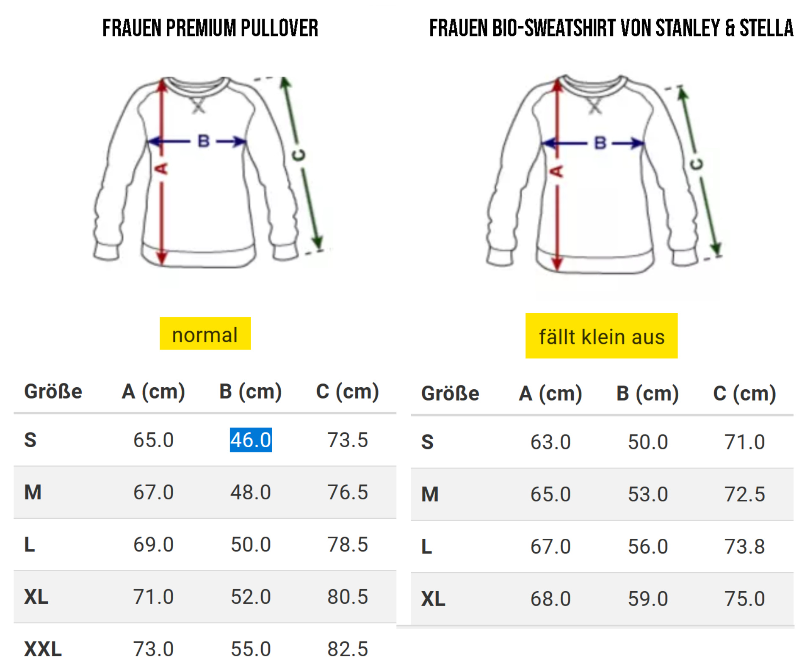
Task: Click the 53.0 value in Bio-Sweatshirt M row
Action: (x=648, y=494)
